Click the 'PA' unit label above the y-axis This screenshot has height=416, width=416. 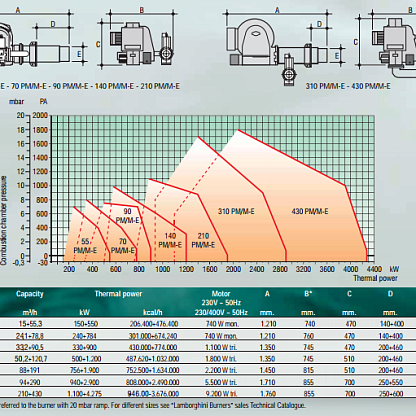click(x=43, y=101)
